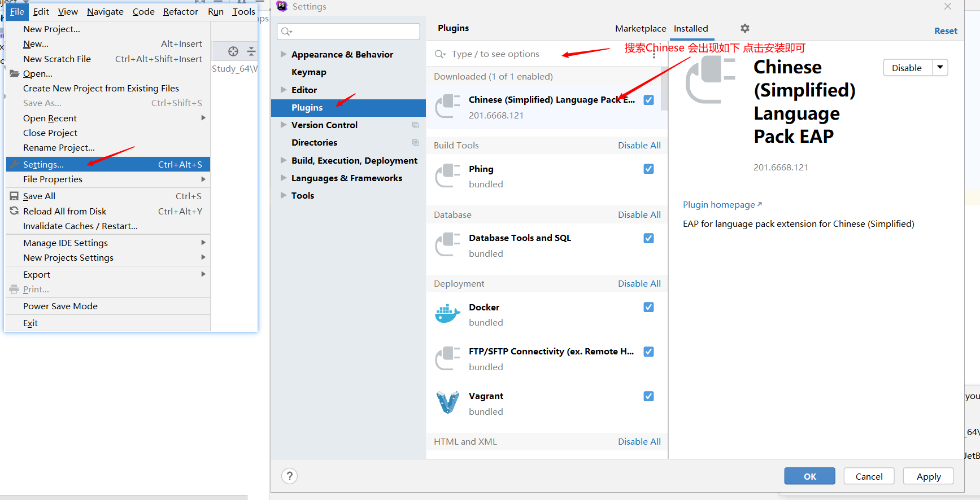Open the dropdown arrow next to Disable
The width and height of the screenshot is (980, 500).
940,68
